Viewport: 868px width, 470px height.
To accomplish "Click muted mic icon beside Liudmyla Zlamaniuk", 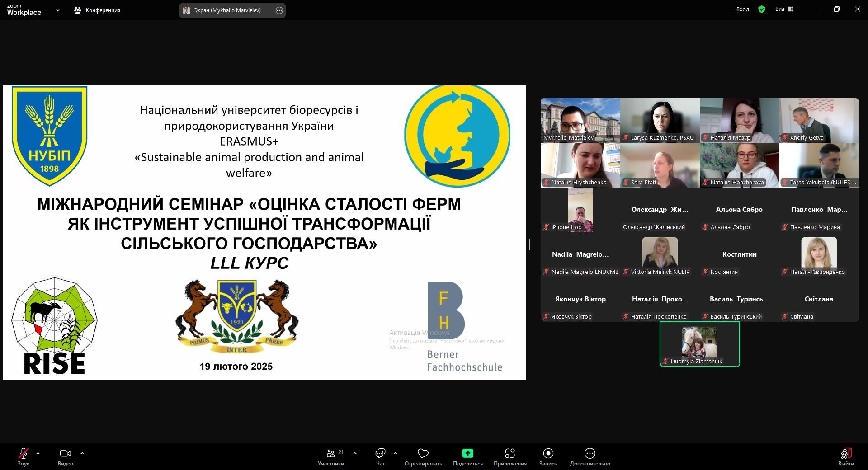I will (666, 361).
